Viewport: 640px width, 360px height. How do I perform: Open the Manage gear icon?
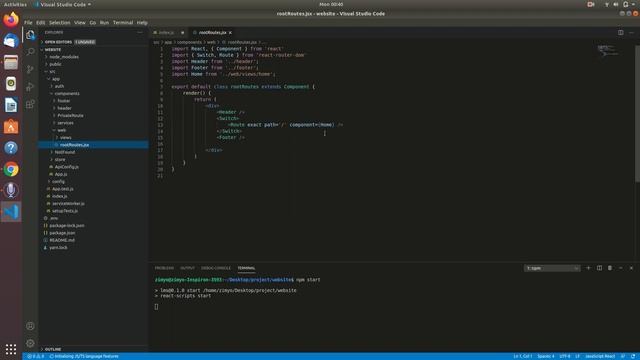coord(30,343)
